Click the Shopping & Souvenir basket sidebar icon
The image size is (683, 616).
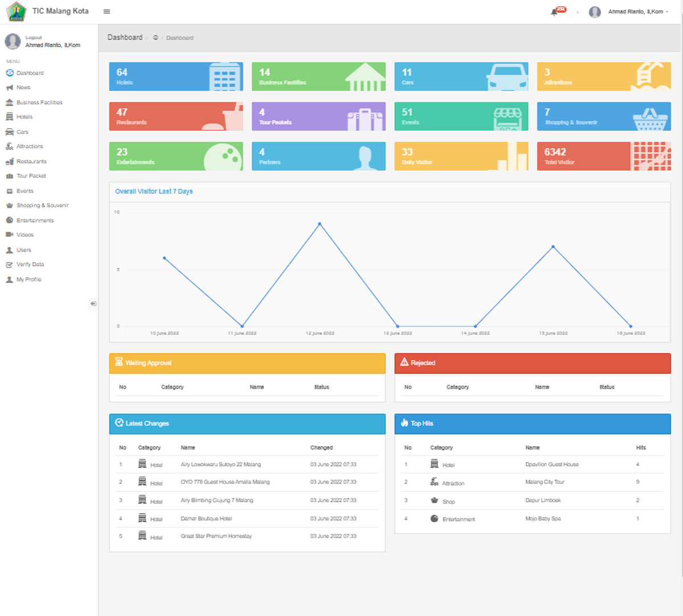pyautogui.click(x=9, y=206)
